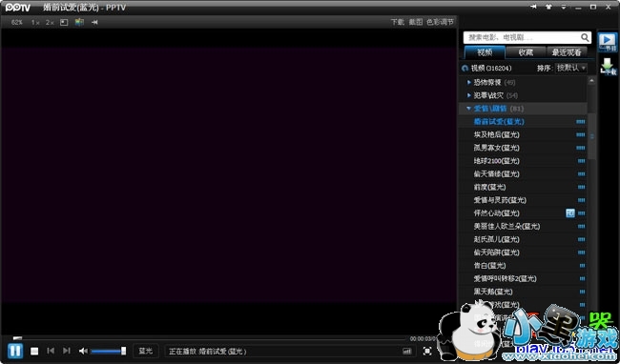The height and width of the screenshot is (364, 620).
Task: Show the signal strength bars icon
Action: 407,351
